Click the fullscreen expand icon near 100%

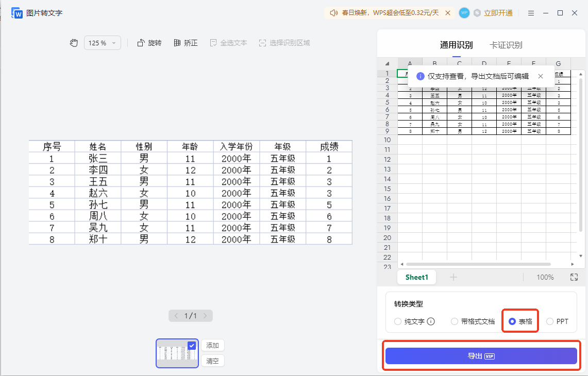(574, 277)
